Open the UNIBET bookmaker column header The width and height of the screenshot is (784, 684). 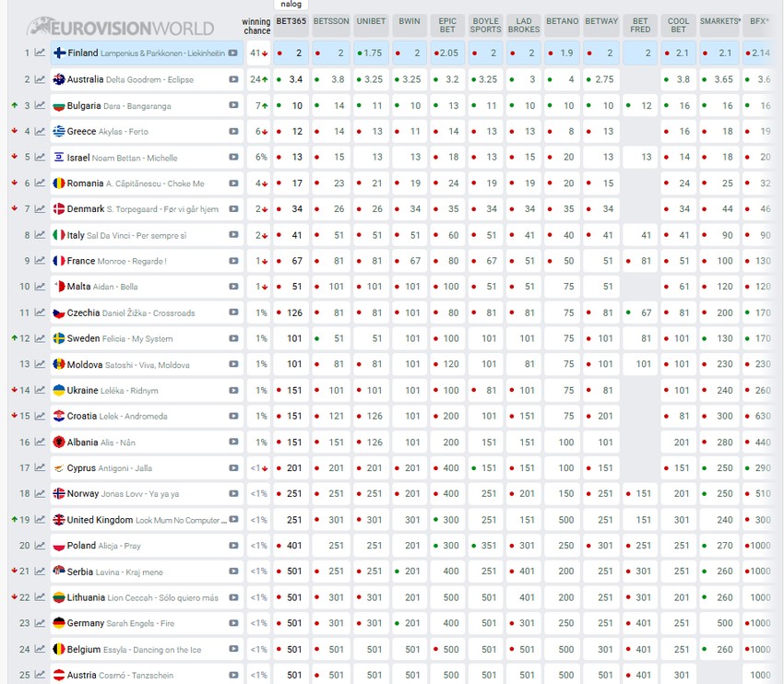(371, 25)
